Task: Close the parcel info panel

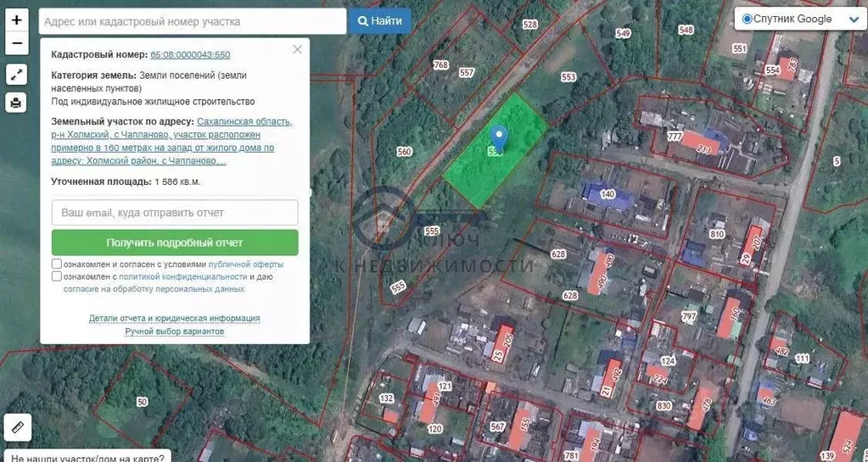Action: click(x=297, y=49)
